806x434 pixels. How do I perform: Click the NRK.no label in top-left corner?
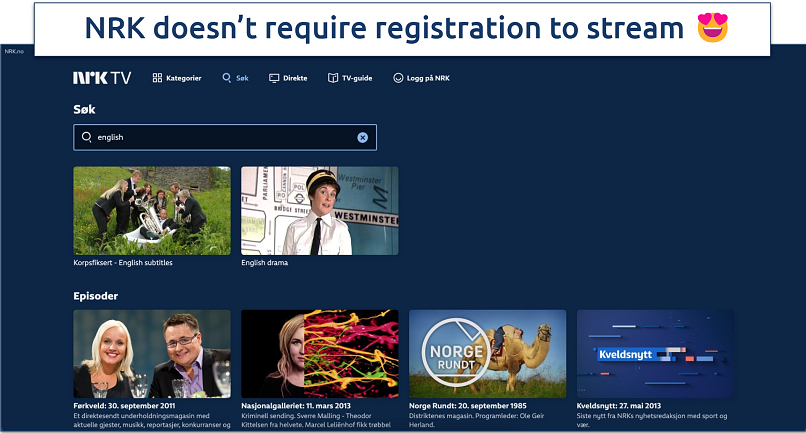(x=14, y=51)
